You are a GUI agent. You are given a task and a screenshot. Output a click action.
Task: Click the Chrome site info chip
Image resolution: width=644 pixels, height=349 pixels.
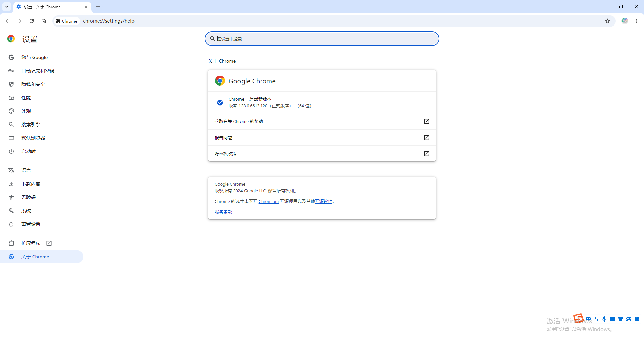click(x=67, y=21)
